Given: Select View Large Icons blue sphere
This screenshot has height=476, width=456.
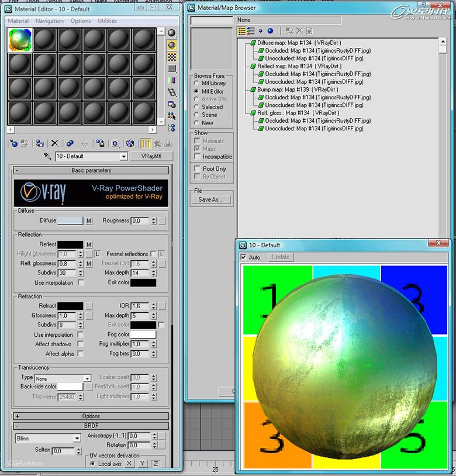Looking at the screenshot, I should click(270, 31).
